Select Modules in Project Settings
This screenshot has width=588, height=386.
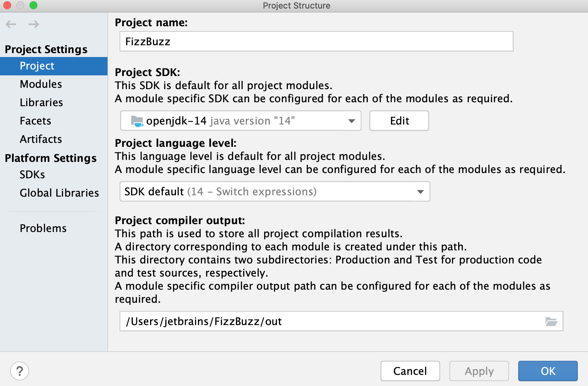(x=41, y=84)
